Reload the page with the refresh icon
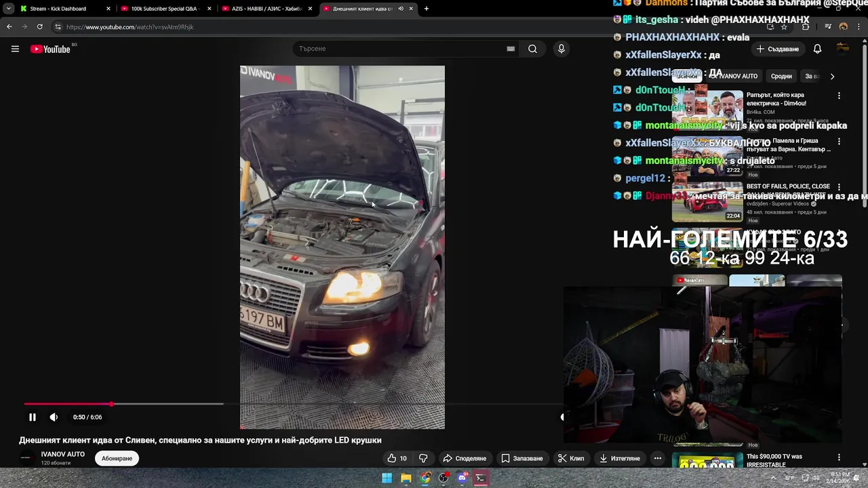The image size is (868, 488). click(x=40, y=27)
